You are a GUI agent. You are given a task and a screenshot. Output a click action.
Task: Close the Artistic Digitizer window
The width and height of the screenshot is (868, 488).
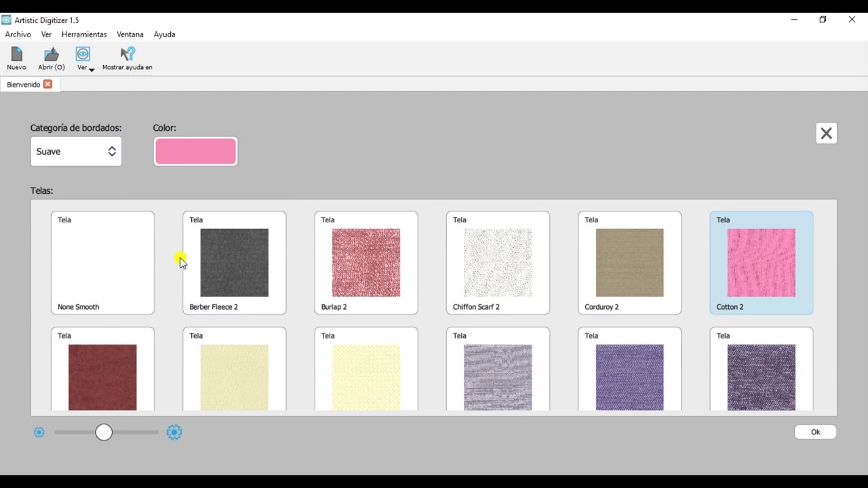click(x=852, y=20)
